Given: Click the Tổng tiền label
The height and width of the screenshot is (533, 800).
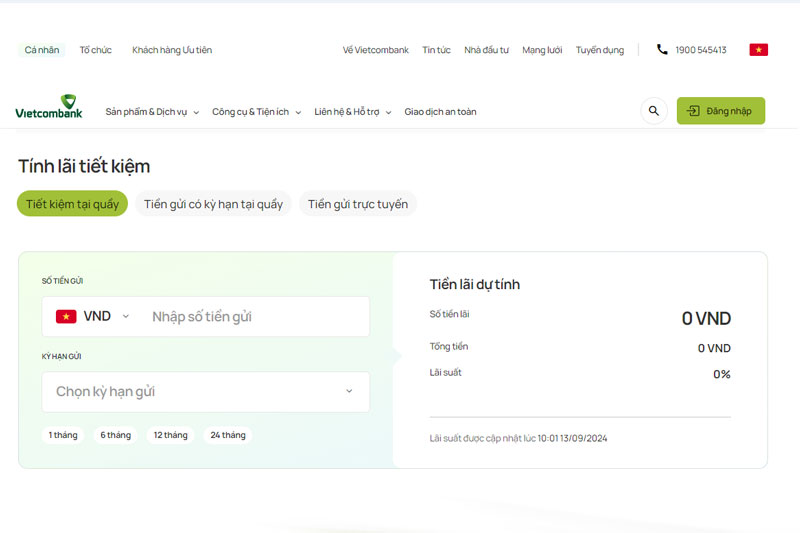Looking at the screenshot, I should click(x=448, y=346).
